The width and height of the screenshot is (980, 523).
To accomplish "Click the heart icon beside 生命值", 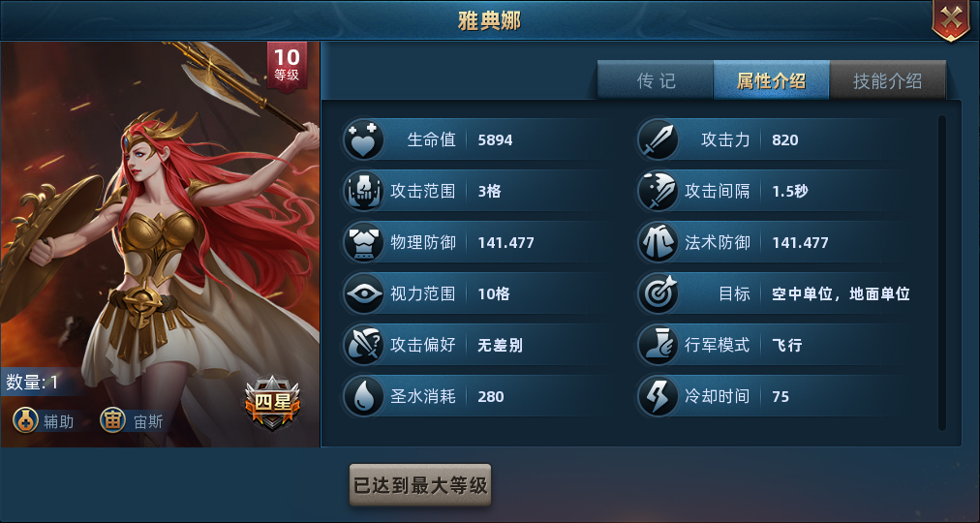I will pos(364,139).
